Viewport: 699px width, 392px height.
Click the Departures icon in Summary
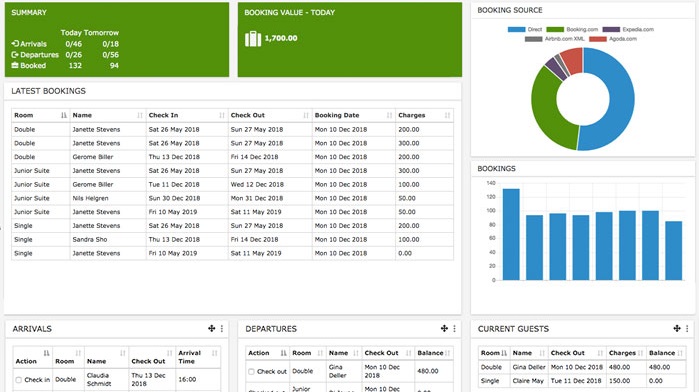[x=15, y=54]
